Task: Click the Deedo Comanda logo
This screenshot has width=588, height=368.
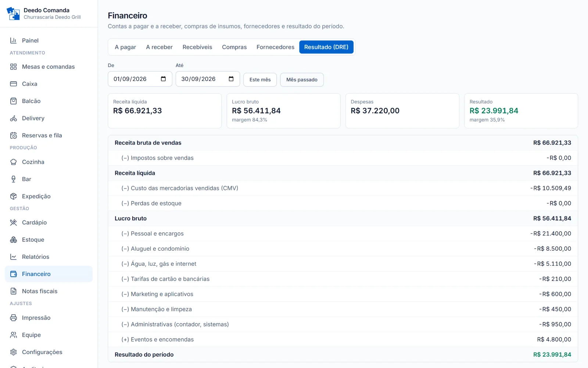Action: [x=13, y=14]
